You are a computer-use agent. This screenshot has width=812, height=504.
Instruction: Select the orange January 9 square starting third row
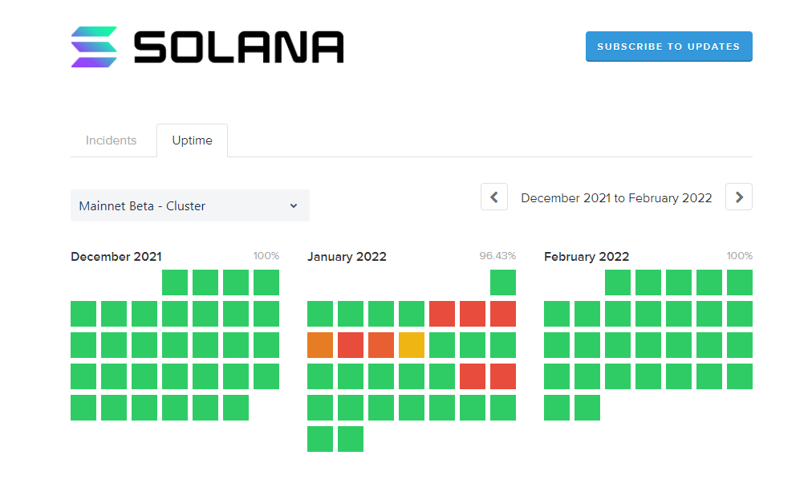pyautogui.click(x=320, y=345)
